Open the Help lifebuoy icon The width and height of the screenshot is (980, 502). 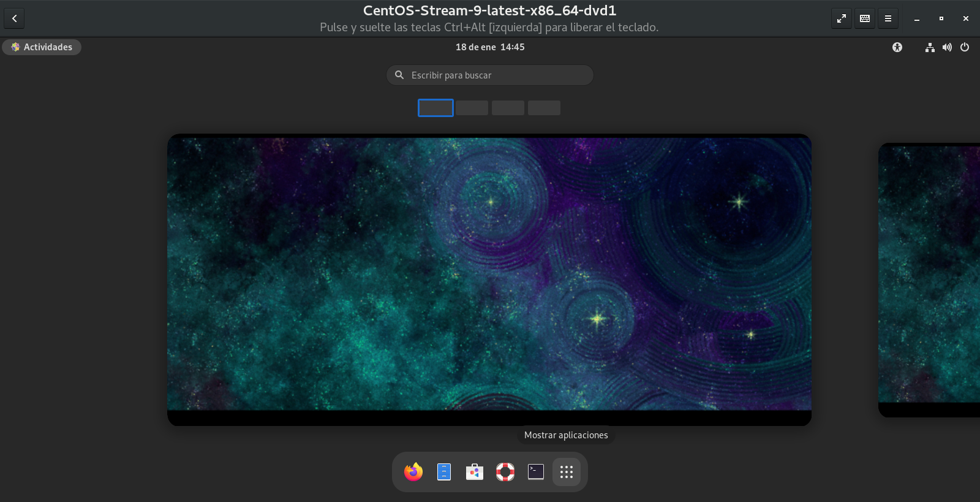(x=505, y=472)
